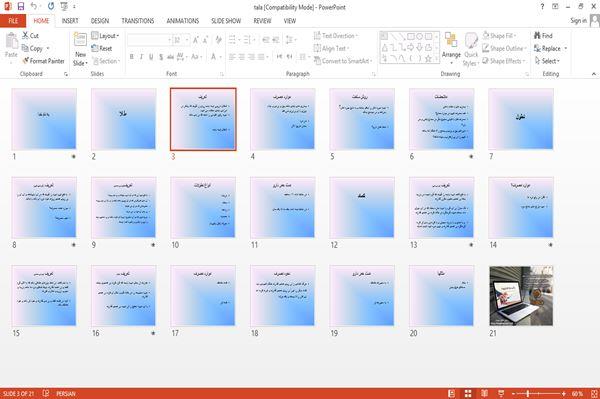Select the Format Painter tool
Viewport: 600px width, 399px height.
43,61
